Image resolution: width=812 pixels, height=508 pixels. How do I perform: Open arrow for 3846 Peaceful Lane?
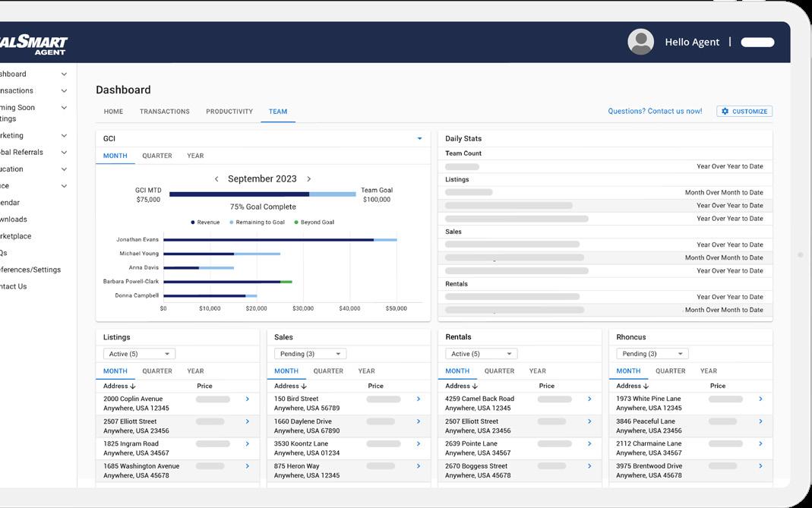coord(760,421)
